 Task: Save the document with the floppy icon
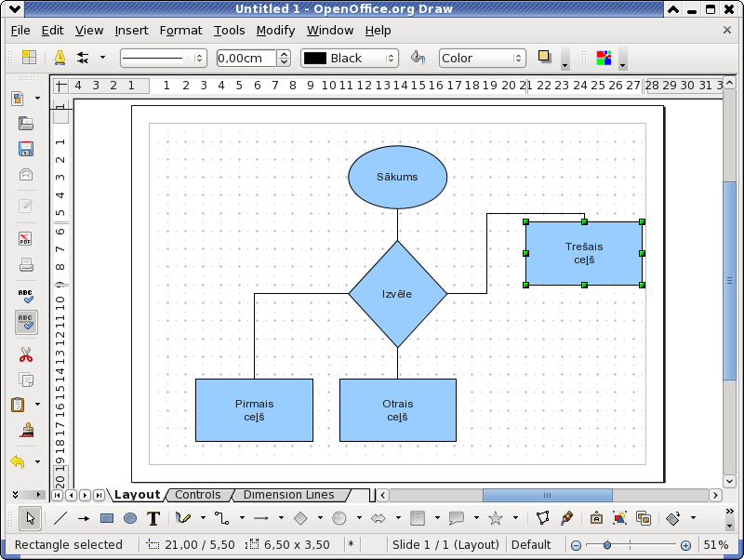[x=26, y=149]
